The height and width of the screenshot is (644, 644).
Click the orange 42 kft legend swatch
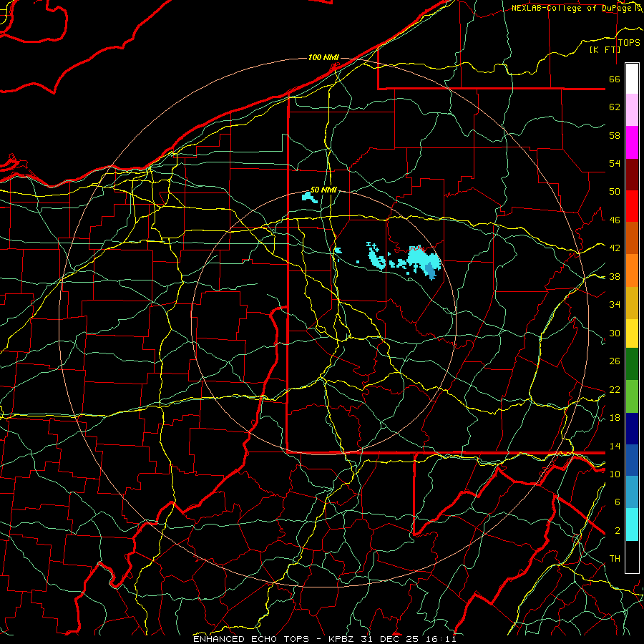pyautogui.click(x=632, y=270)
